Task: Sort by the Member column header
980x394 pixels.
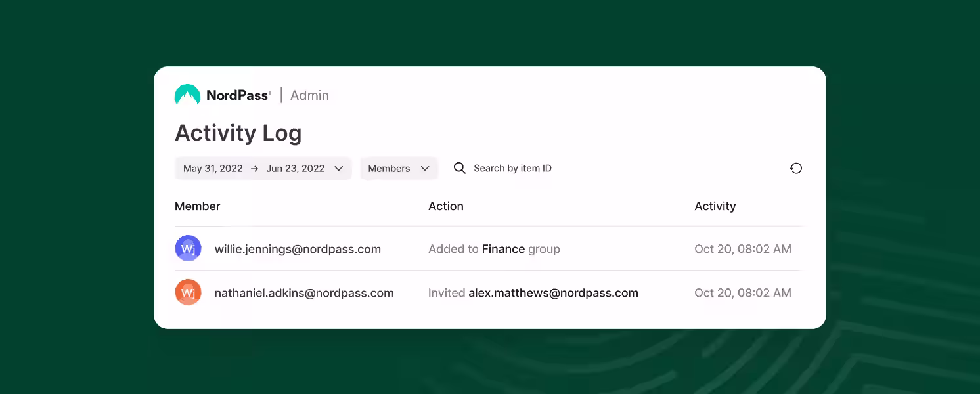Action: tap(197, 206)
